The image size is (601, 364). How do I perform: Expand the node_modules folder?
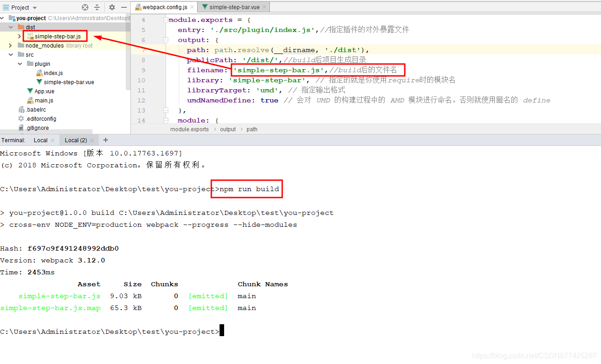11,46
